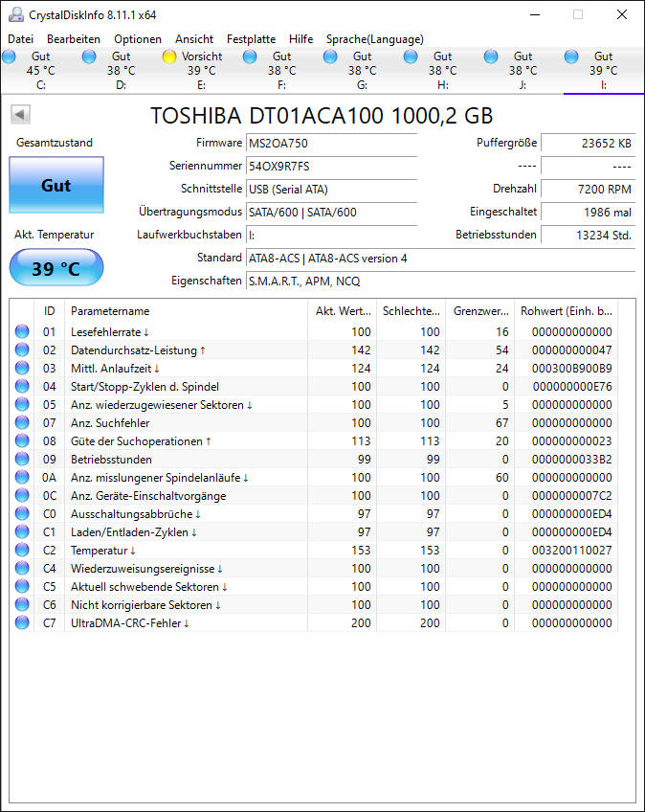Click the Seriennummer field value
The width and height of the screenshot is (645, 812).
[331, 167]
